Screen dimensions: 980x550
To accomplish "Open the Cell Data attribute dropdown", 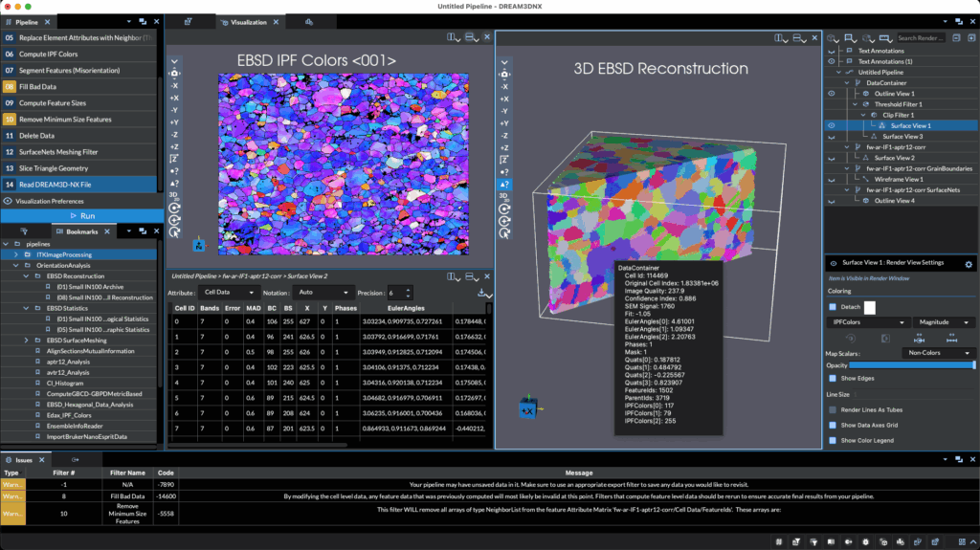I will (x=228, y=293).
